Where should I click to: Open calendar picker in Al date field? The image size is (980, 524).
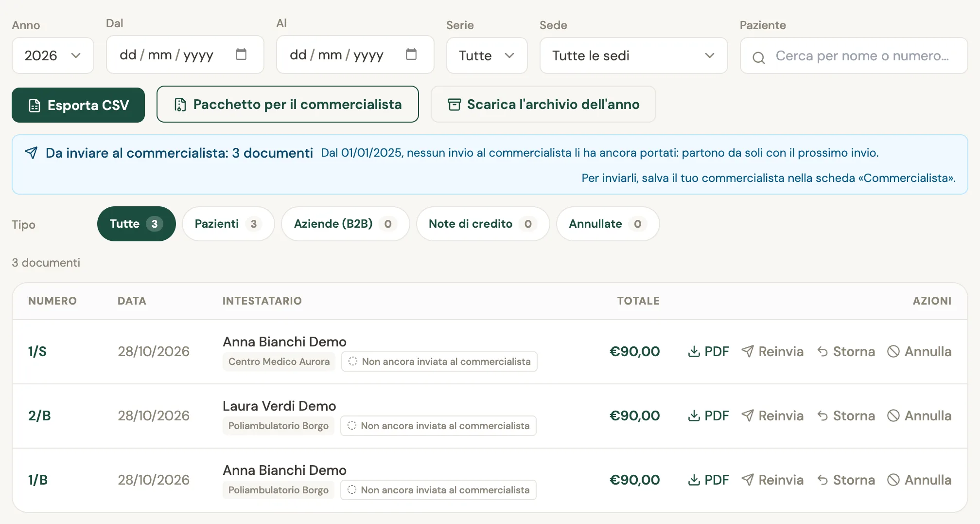tap(411, 54)
